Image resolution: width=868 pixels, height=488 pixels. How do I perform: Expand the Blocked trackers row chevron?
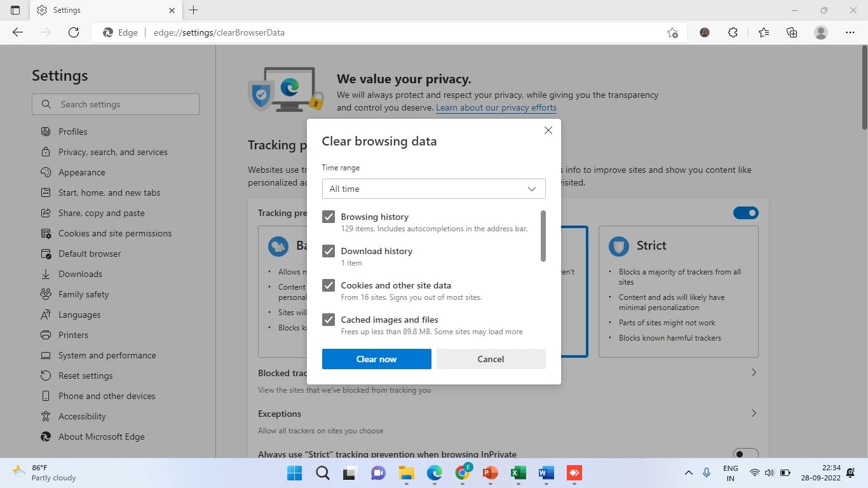754,372
